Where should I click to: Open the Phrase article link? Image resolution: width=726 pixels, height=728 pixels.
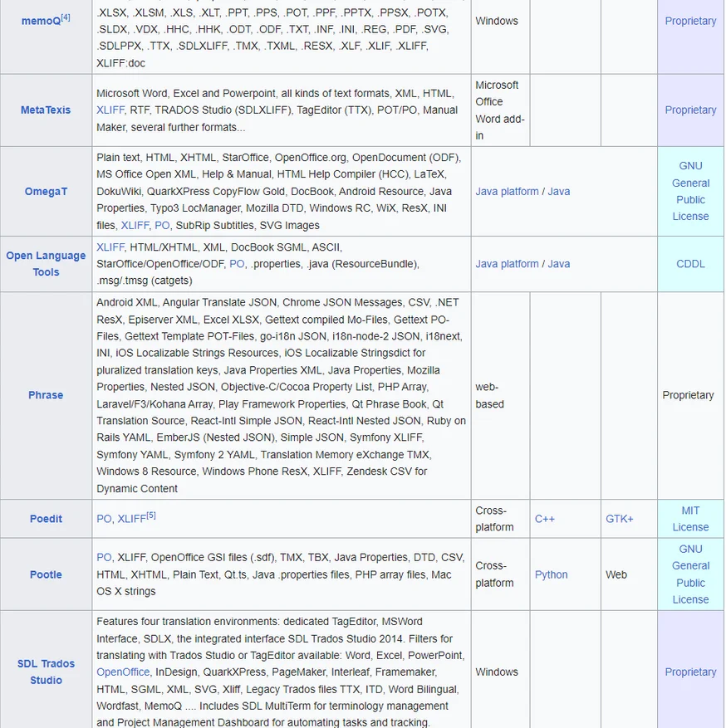tap(46, 395)
